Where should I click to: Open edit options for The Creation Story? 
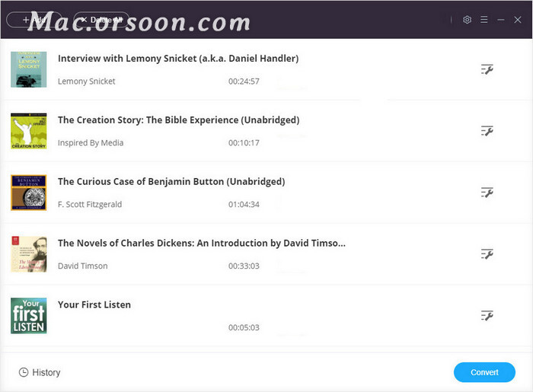[487, 131]
